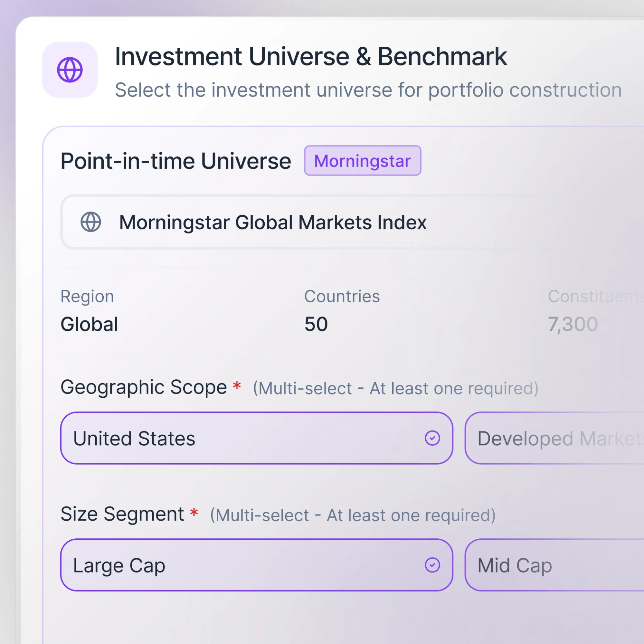644x644 pixels.
Task: Click the Countries value 50
Action: point(316,324)
